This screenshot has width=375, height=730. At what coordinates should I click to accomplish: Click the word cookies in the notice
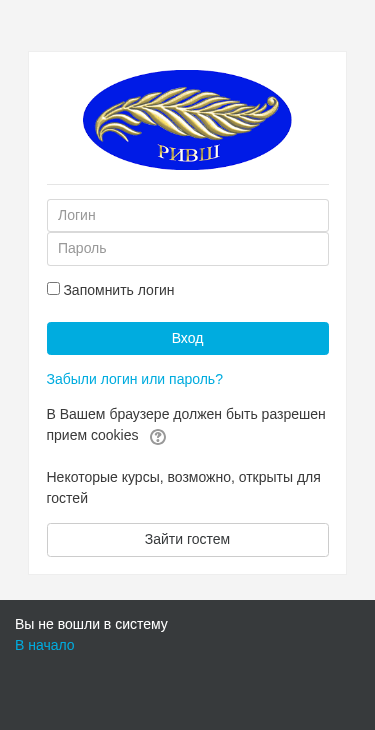[x=115, y=435]
